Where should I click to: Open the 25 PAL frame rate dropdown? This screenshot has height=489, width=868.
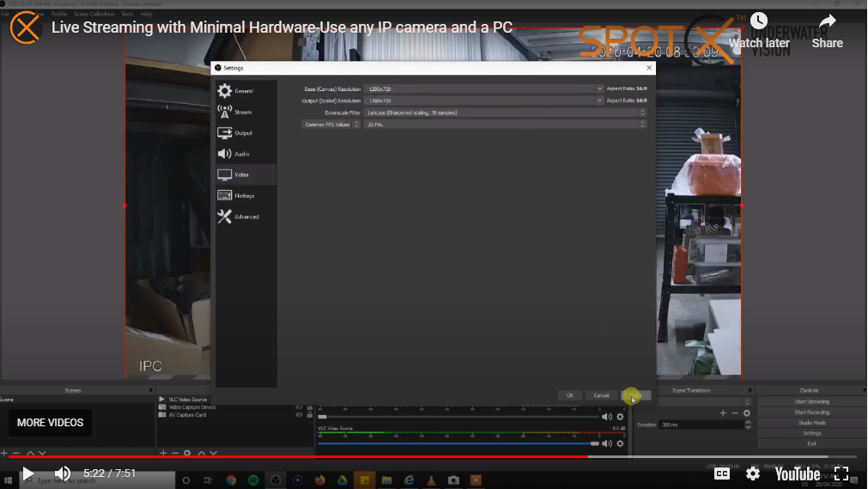click(506, 125)
